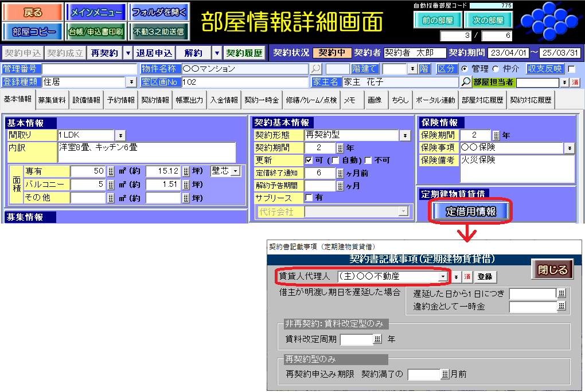Click calculator icon beside 賃料改定周期 field
The height and width of the screenshot is (392, 585).
[377, 339]
